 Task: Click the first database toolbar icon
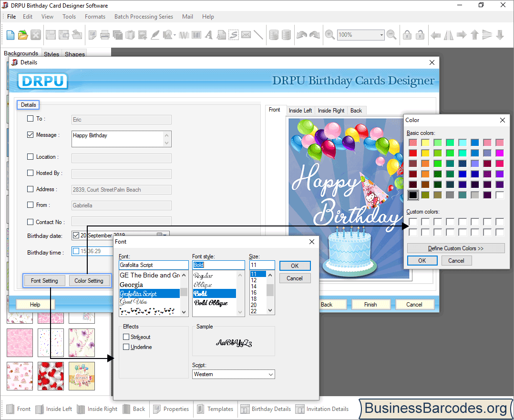pyautogui.click(x=273, y=35)
